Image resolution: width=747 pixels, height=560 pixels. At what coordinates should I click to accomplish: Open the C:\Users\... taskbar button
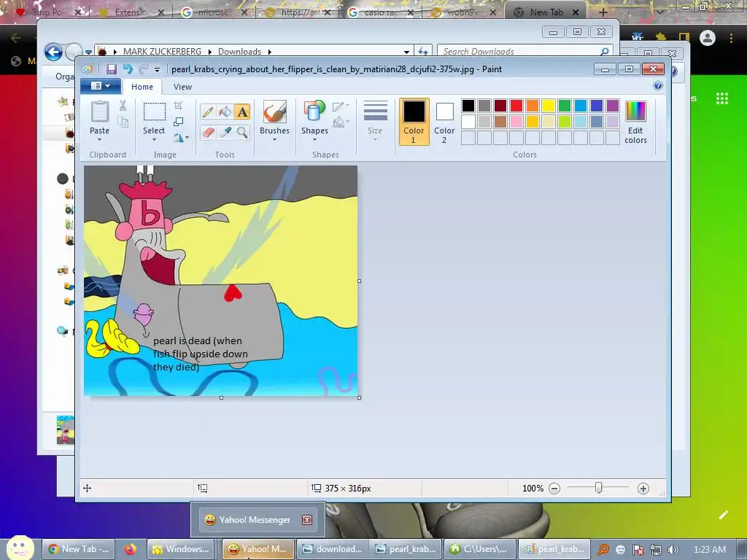480,549
